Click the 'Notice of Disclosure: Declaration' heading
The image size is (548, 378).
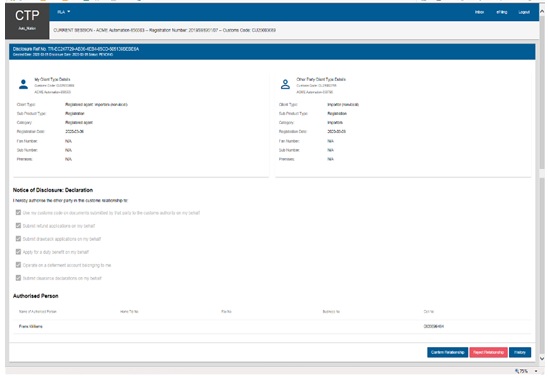point(53,190)
